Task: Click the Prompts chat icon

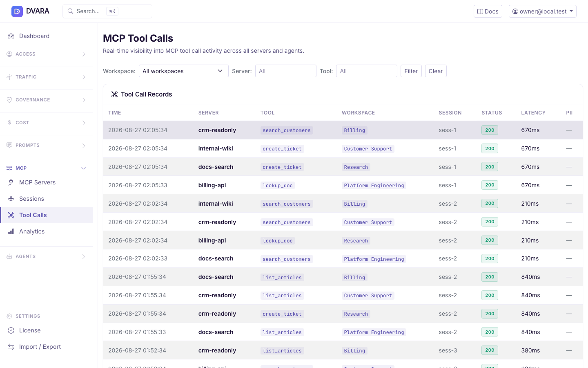Action: point(9,145)
